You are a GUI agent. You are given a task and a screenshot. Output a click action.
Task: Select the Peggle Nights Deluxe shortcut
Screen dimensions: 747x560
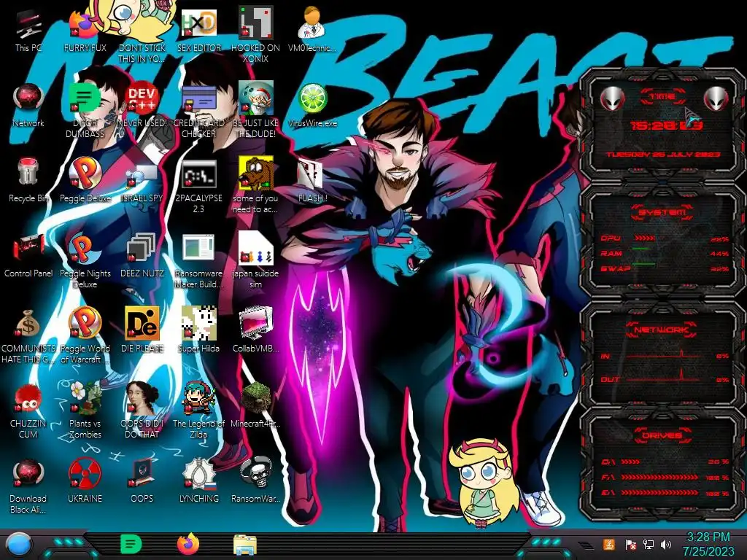(85, 260)
